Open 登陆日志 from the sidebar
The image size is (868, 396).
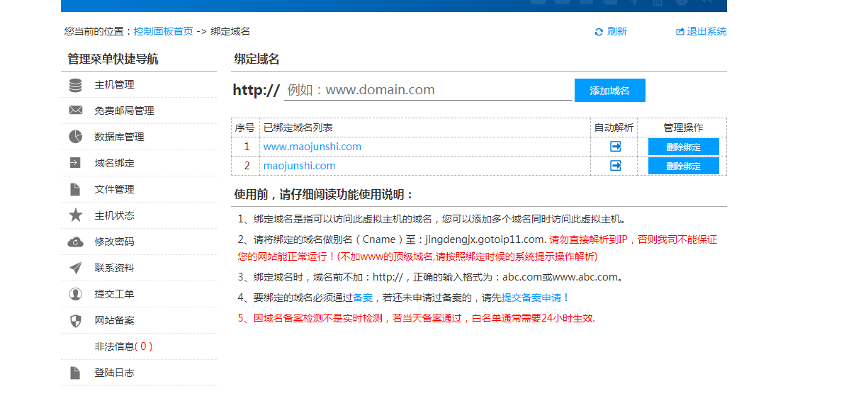click(114, 373)
